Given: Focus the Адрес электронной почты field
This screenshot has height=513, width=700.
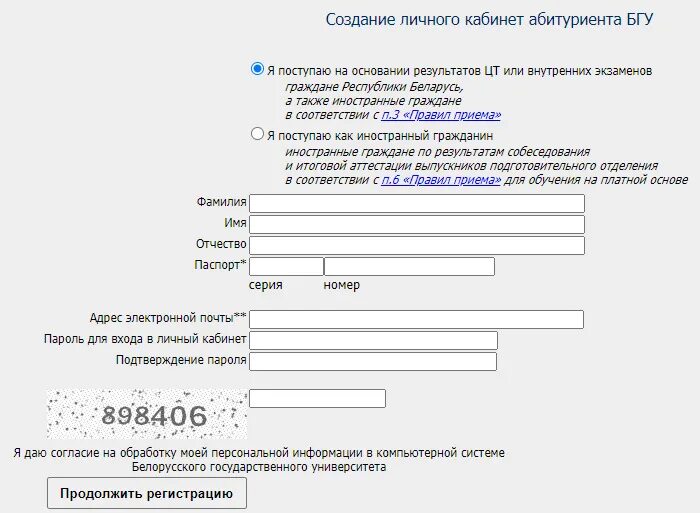Looking at the screenshot, I should [x=416, y=319].
